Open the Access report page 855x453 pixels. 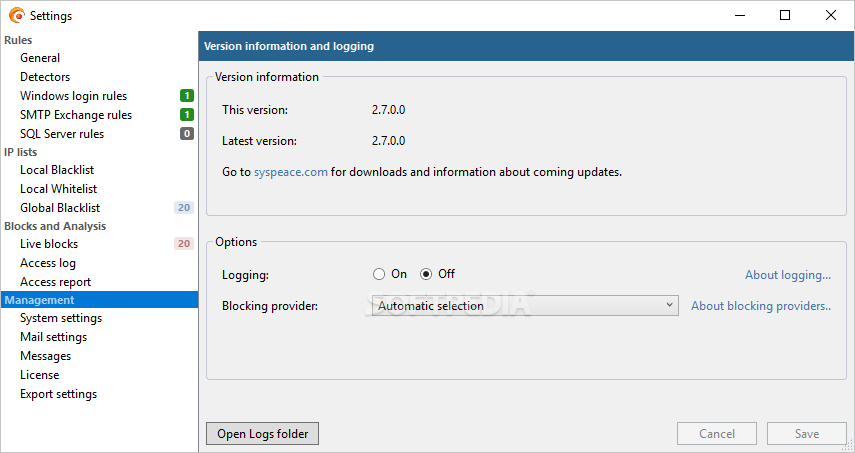coord(55,282)
